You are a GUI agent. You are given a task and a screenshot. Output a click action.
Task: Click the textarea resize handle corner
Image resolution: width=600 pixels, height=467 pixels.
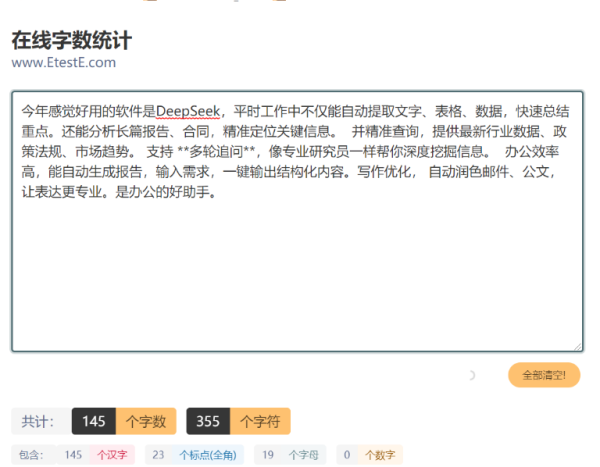[x=577, y=346]
